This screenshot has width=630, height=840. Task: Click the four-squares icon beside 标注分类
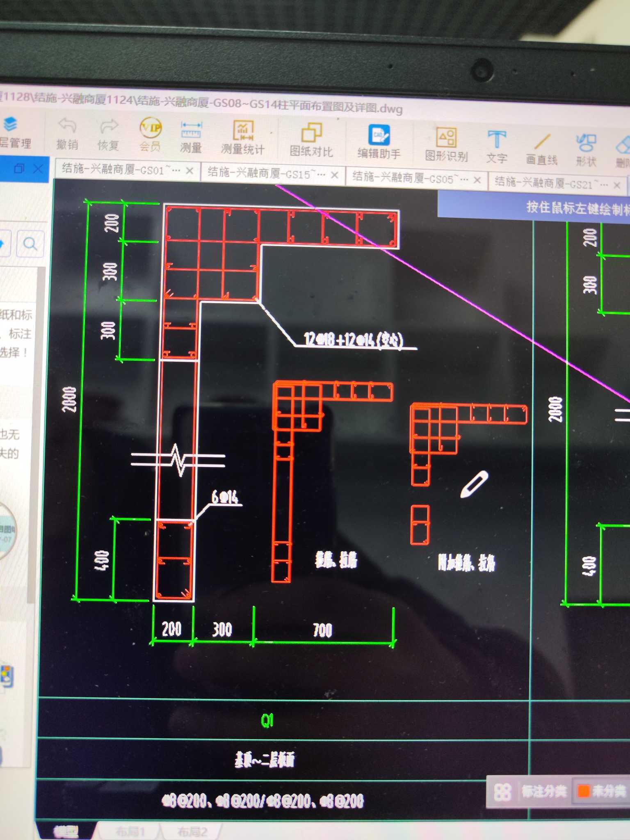(x=502, y=792)
